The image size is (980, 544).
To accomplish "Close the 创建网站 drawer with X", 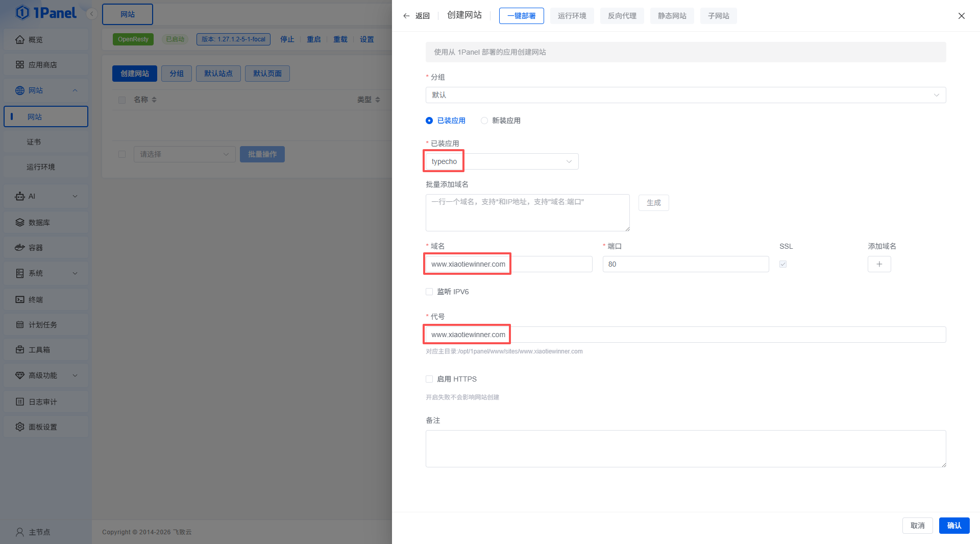I will pyautogui.click(x=962, y=16).
